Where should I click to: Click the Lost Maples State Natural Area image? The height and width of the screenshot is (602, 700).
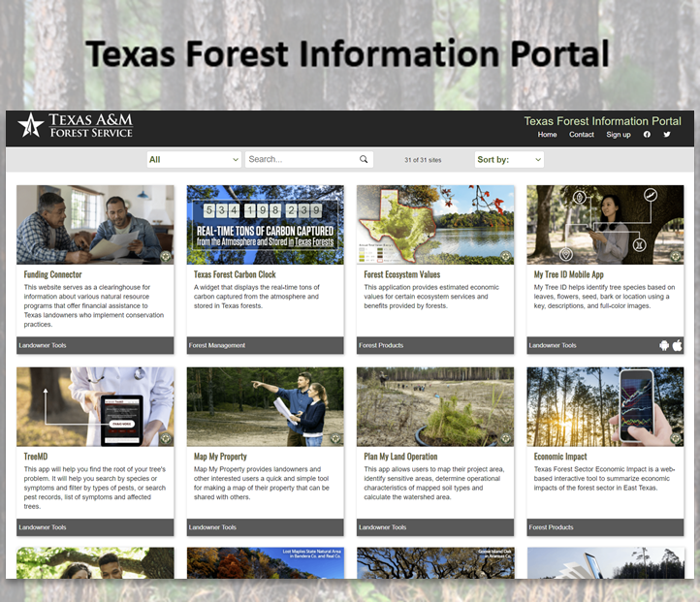[x=266, y=562]
